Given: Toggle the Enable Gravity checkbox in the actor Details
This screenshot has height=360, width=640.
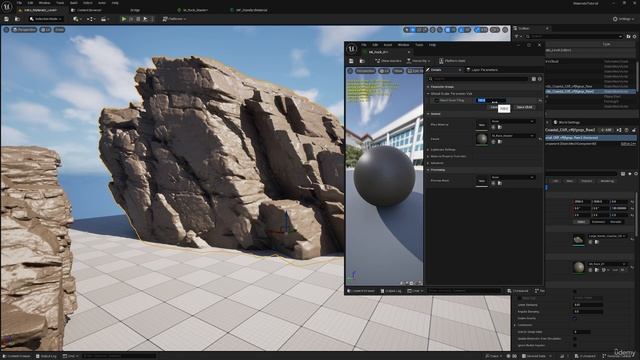Looking at the screenshot, I should click(x=575, y=318).
